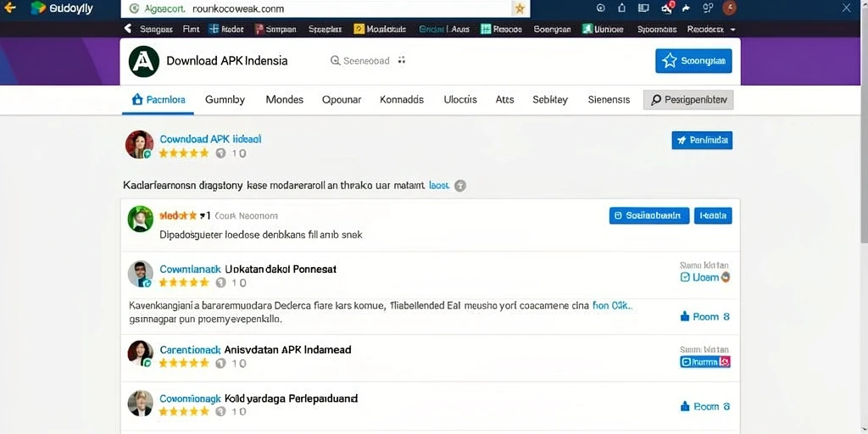Click star rating under Anisydatan APK Indamead
Screen dimensions: 868x434
click(x=184, y=364)
